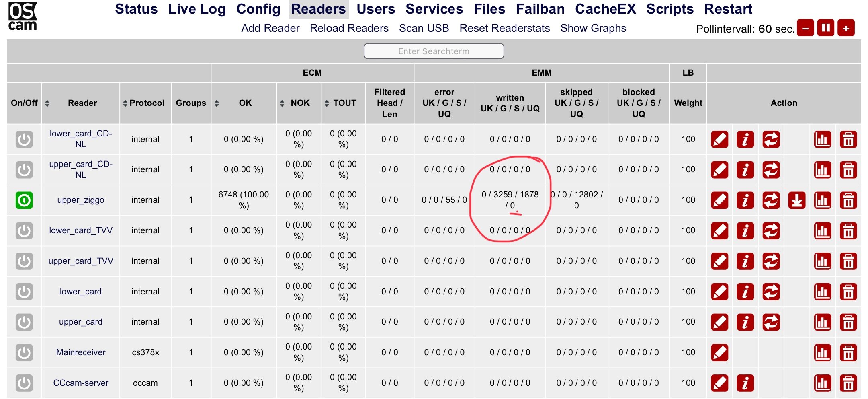The width and height of the screenshot is (868, 399).
Task: Click the Add Reader link
Action: (270, 28)
